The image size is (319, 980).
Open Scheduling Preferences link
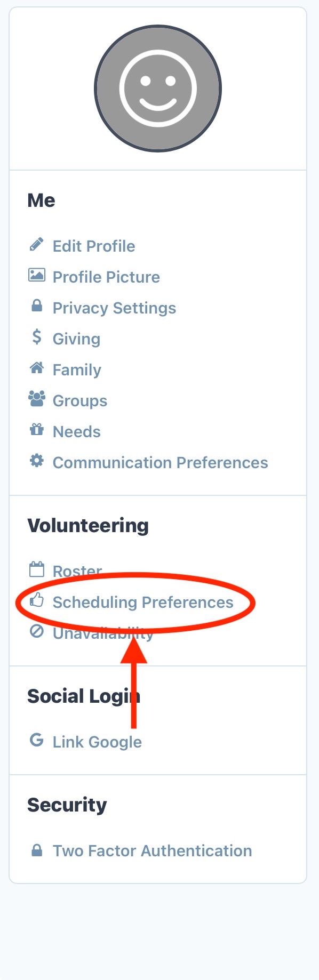click(x=143, y=603)
